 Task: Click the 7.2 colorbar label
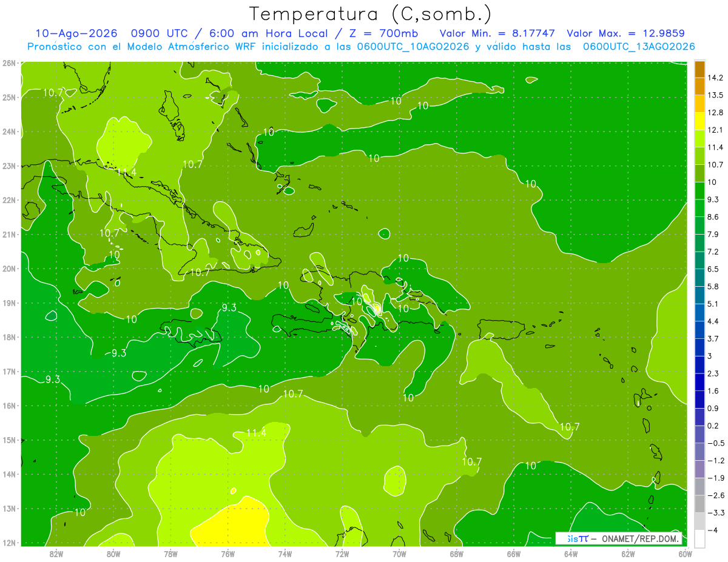point(714,252)
